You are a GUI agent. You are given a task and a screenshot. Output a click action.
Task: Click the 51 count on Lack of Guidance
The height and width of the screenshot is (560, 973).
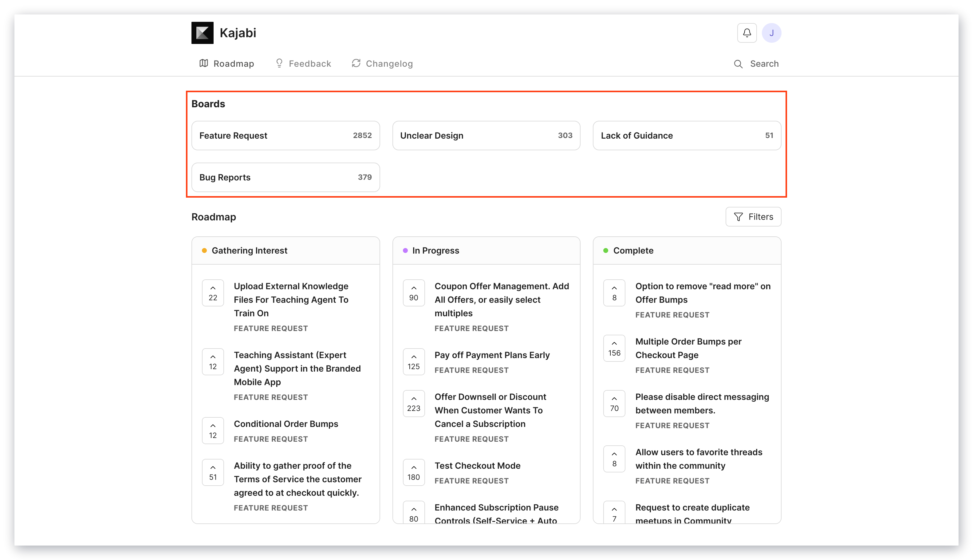tap(769, 135)
